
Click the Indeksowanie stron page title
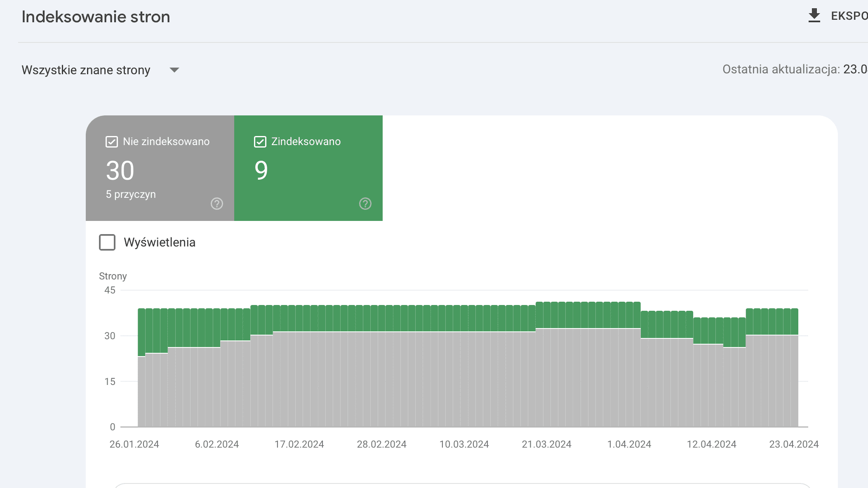(x=96, y=16)
